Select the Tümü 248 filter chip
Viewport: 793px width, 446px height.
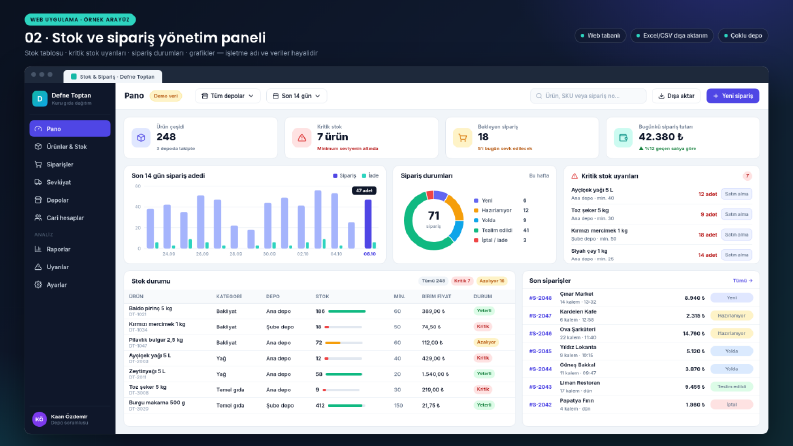coord(433,281)
